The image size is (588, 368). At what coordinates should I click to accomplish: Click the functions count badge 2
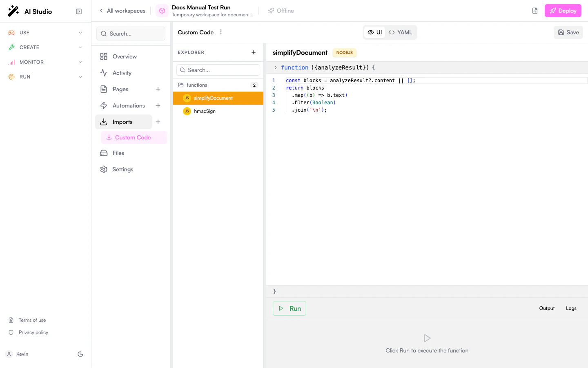point(254,85)
